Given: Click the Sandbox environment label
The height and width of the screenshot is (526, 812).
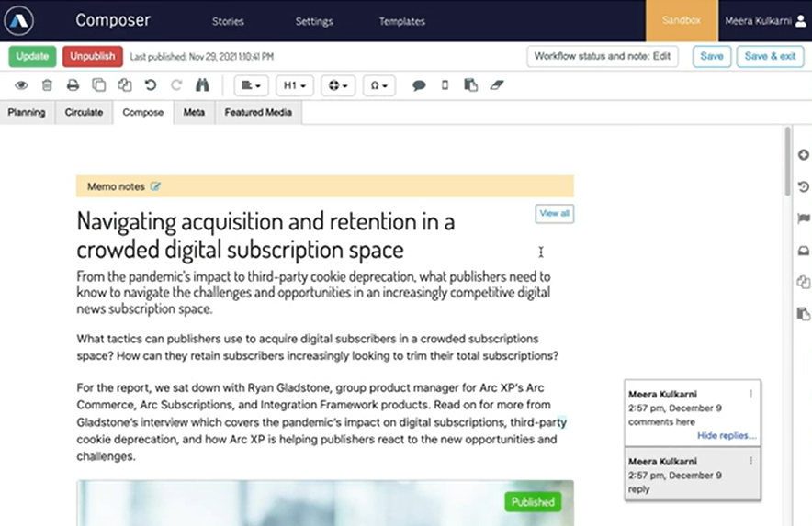Looking at the screenshot, I should [x=682, y=21].
